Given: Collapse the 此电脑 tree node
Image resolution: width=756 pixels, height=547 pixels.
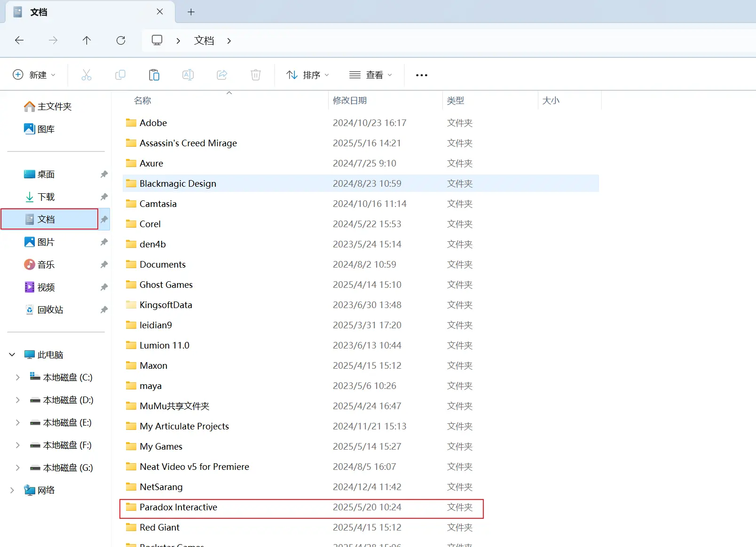Looking at the screenshot, I should 12,354.
